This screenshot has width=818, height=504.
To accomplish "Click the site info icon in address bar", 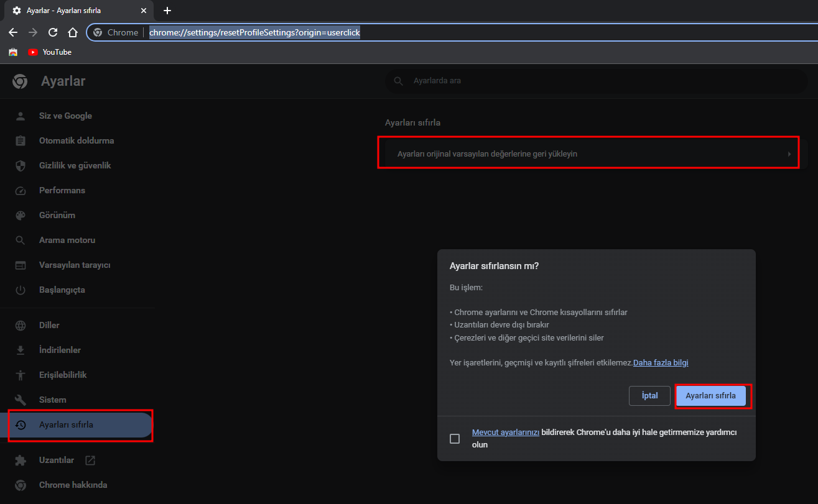I will pos(98,32).
